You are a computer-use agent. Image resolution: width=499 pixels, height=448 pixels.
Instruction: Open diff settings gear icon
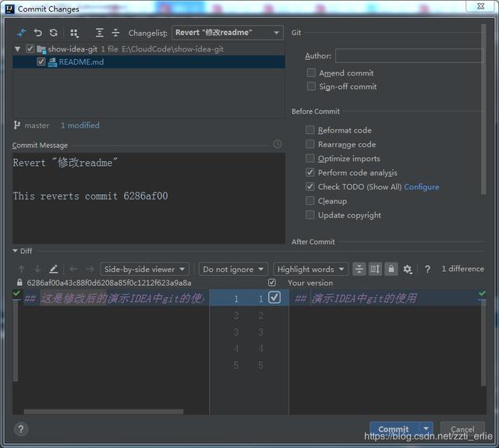click(x=407, y=270)
